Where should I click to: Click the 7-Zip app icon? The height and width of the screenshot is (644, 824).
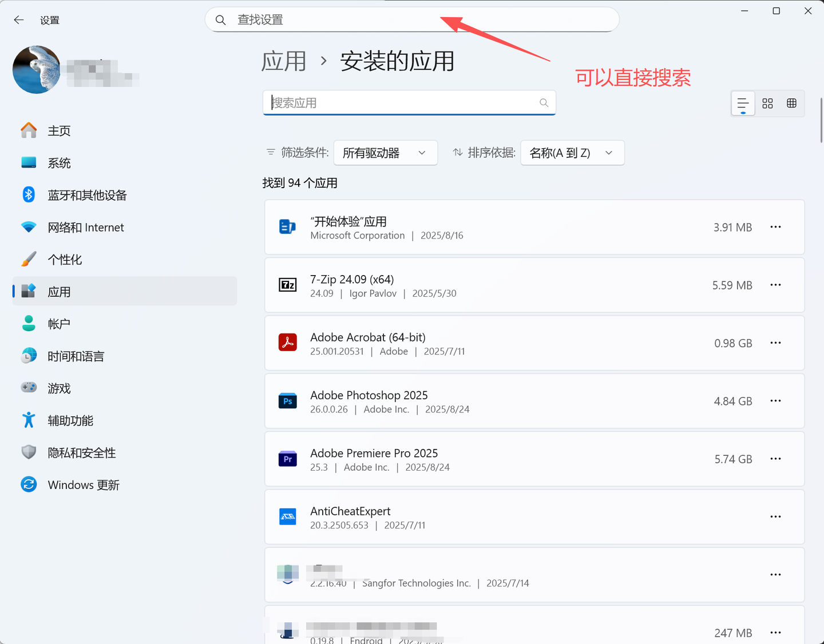287,284
